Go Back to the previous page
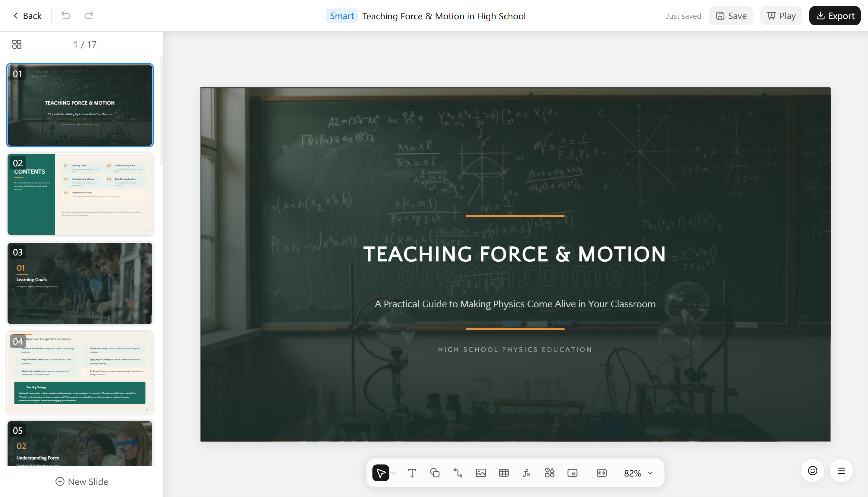This screenshot has height=497, width=868. tap(27, 16)
